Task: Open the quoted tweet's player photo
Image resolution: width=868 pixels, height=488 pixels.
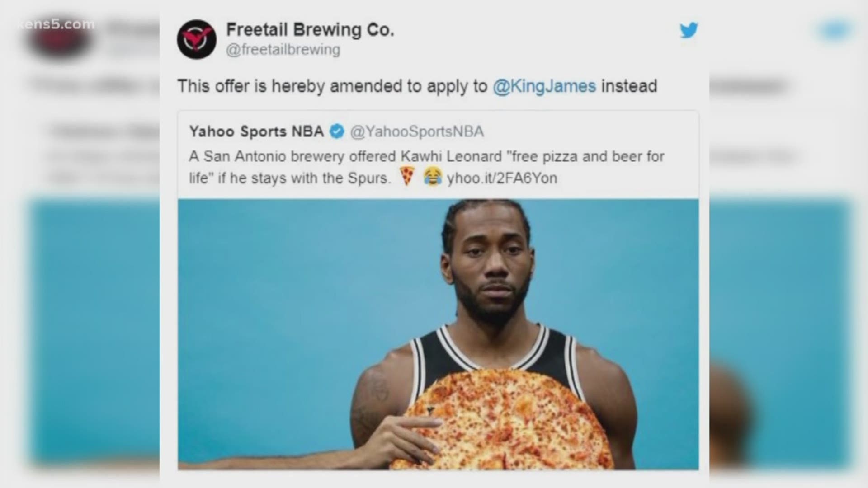Action: coord(438,334)
